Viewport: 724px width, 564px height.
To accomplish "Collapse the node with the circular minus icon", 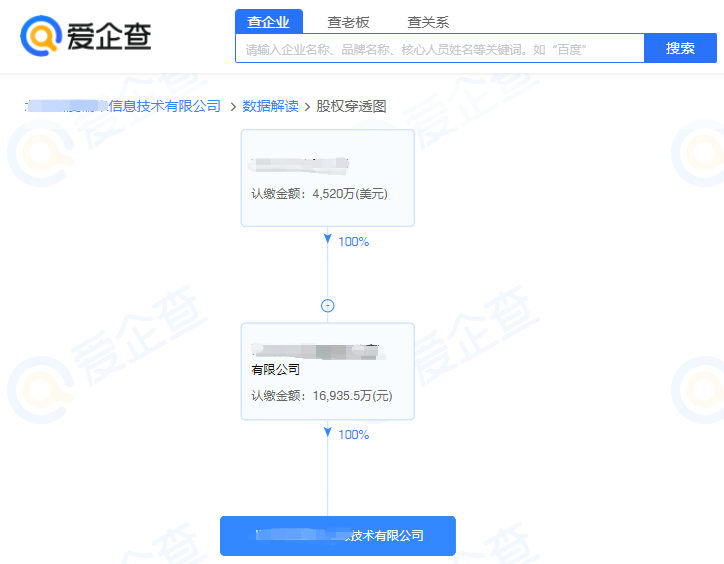I will (327, 306).
